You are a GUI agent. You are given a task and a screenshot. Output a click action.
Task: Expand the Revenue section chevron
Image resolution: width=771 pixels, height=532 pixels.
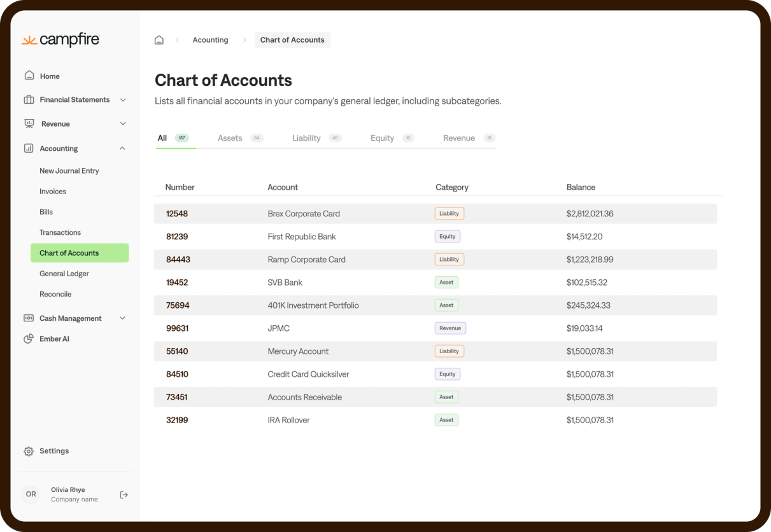(x=123, y=123)
